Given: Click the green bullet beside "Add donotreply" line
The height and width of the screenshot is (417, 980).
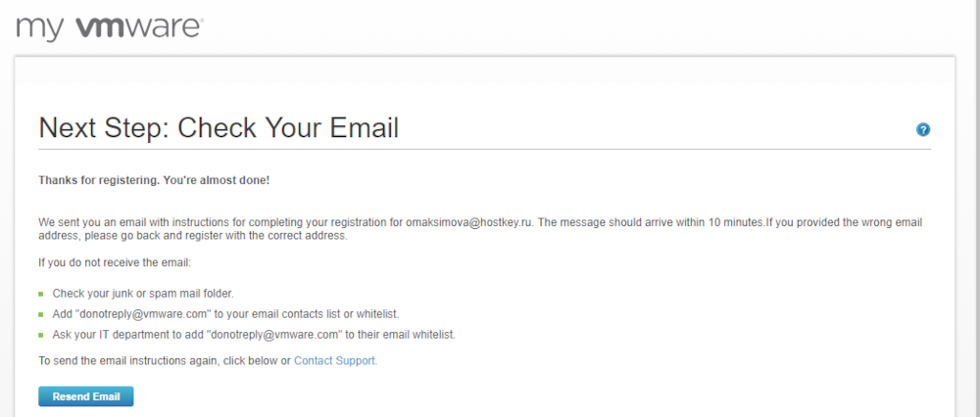Looking at the screenshot, I should point(41,314).
